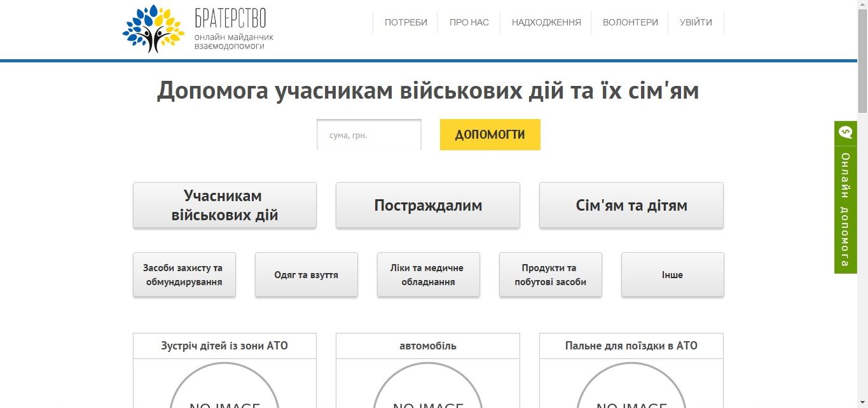Filter by Продукти та побутові засоби
Image resolution: width=868 pixels, height=408 pixels.
pyautogui.click(x=550, y=274)
